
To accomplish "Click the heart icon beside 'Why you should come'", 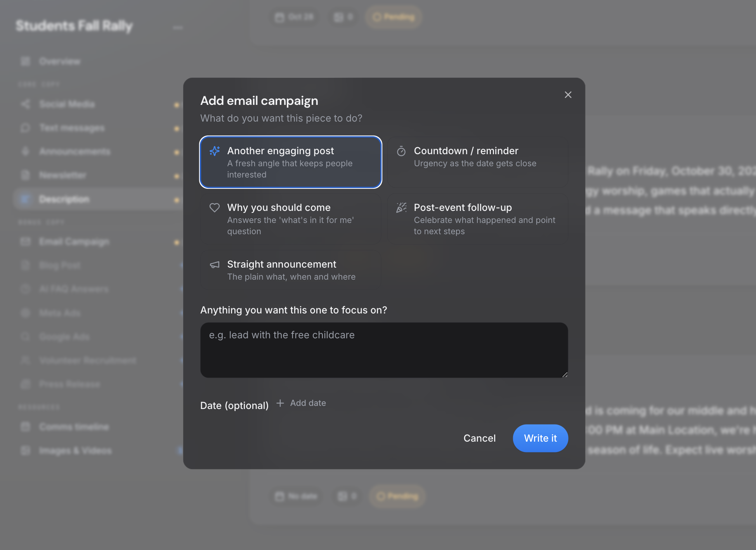I will pos(215,207).
